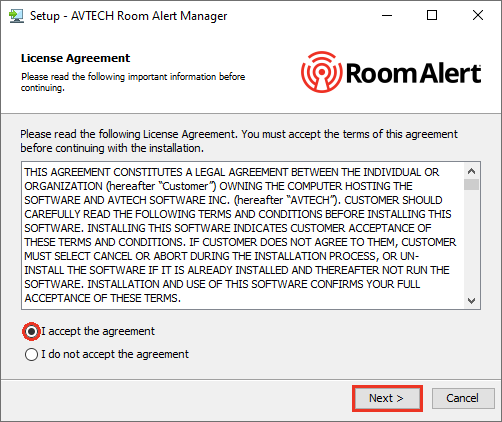The height and width of the screenshot is (422, 502).
Task: Select the 'I accept the agreement' radio circle
Action: click(31, 332)
